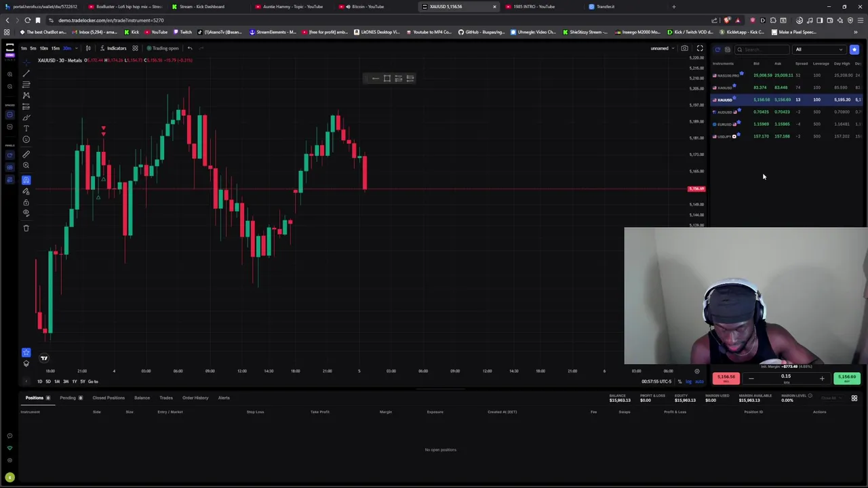Viewport: 868px width, 488px height.
Task: Open the Closed Positions tab
Action: point(108,398)
